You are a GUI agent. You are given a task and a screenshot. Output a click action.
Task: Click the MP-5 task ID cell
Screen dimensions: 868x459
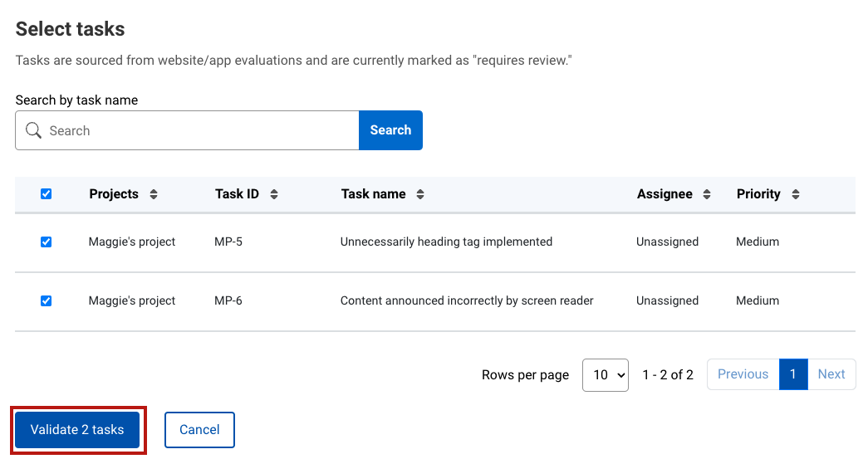tap(228, 242)
